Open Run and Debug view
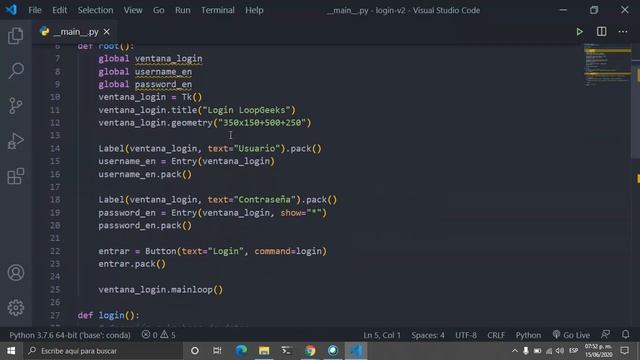Image resolution: width=640 pixels, height=360 pixels. click(x=16, y=141)
